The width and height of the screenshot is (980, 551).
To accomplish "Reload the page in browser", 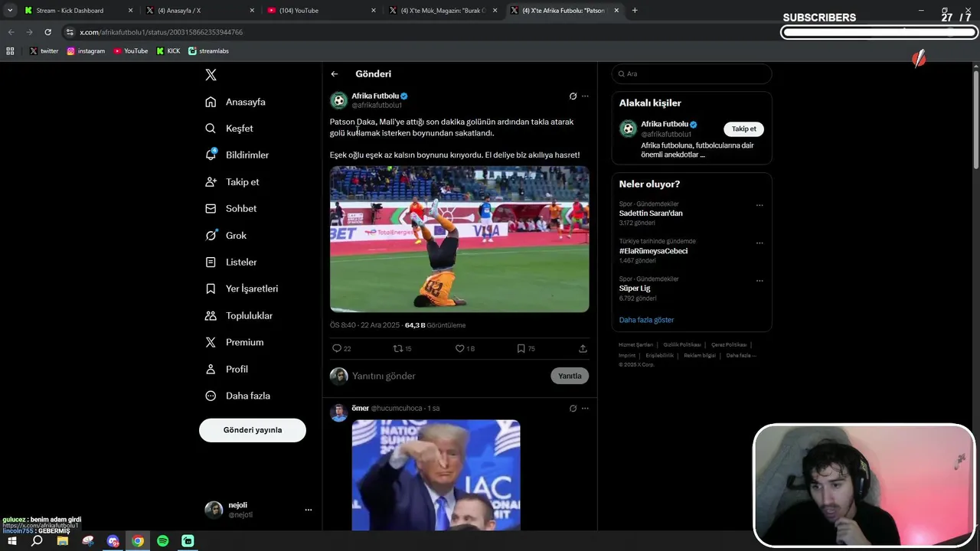I will pyautogui.click(x=47, y=32).
